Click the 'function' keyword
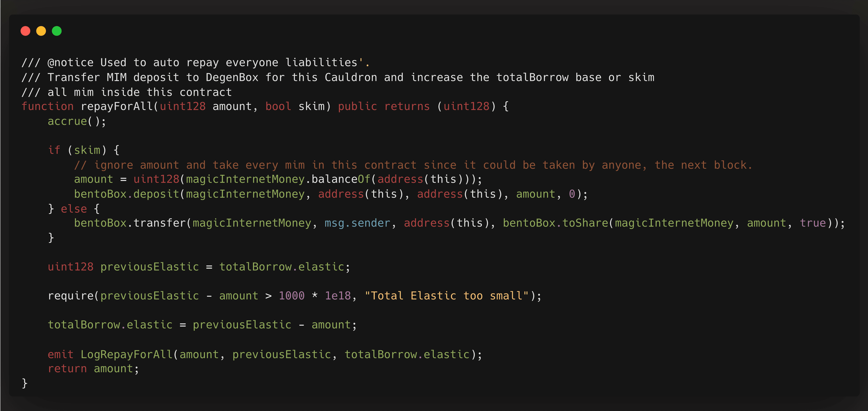 tap(47, 106)
